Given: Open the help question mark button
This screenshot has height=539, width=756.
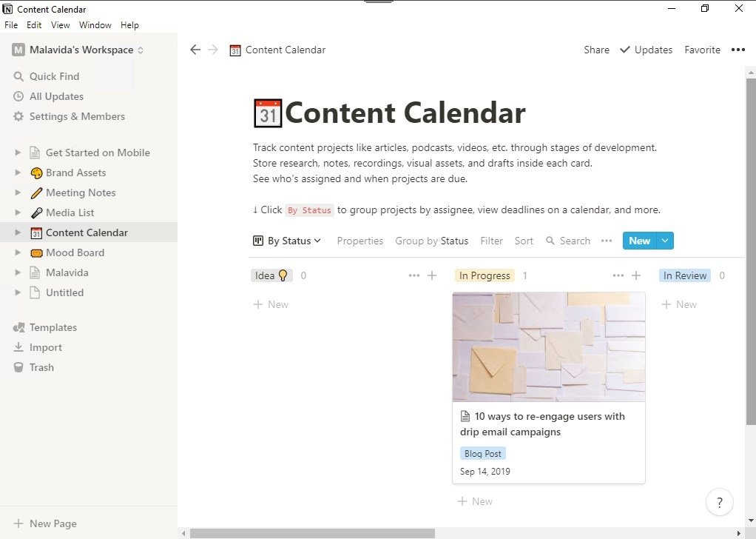Looking at the screenshot, I should [719, 503].
